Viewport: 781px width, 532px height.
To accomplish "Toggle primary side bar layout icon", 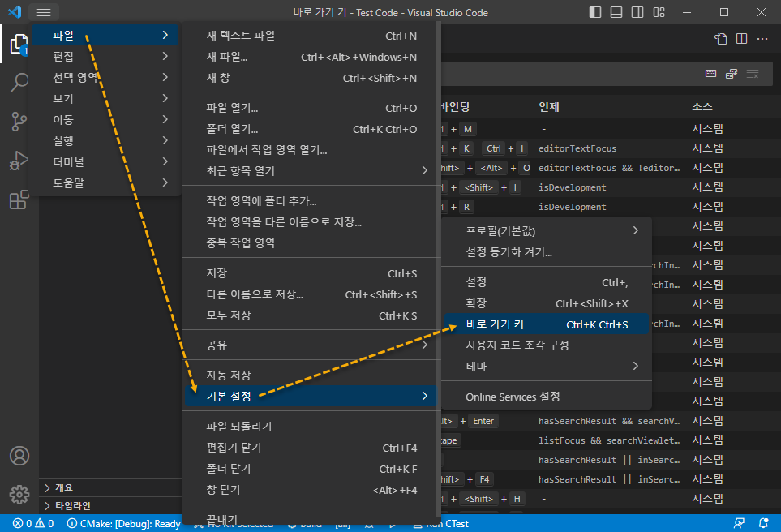I will (x=595, y=12).
